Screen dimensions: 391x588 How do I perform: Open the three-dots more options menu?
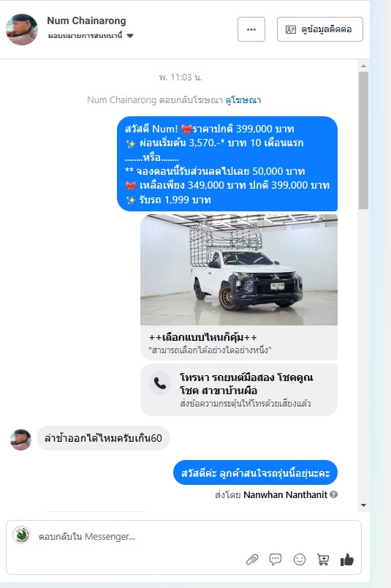[251, 29]
